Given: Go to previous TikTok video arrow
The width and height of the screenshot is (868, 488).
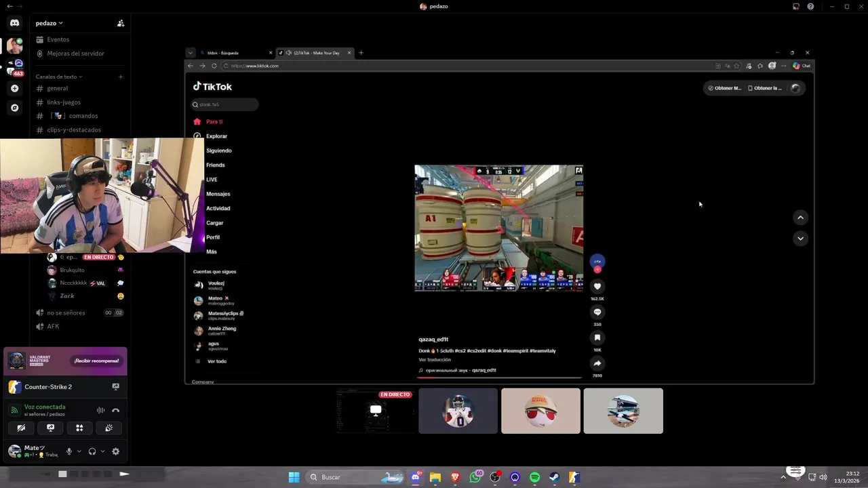Looking at the screenshot, I should tap(800, 218).
